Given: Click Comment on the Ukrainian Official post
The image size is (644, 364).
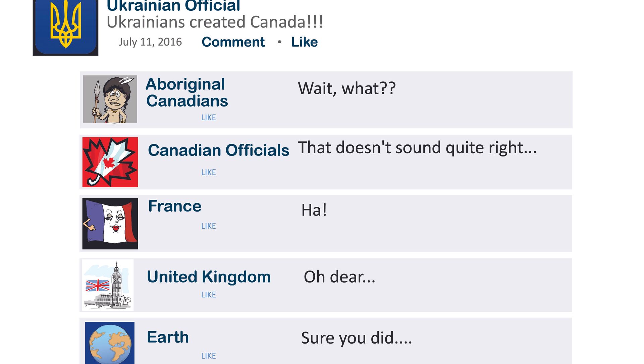Looking at the screenshot, I should point(233,42).
